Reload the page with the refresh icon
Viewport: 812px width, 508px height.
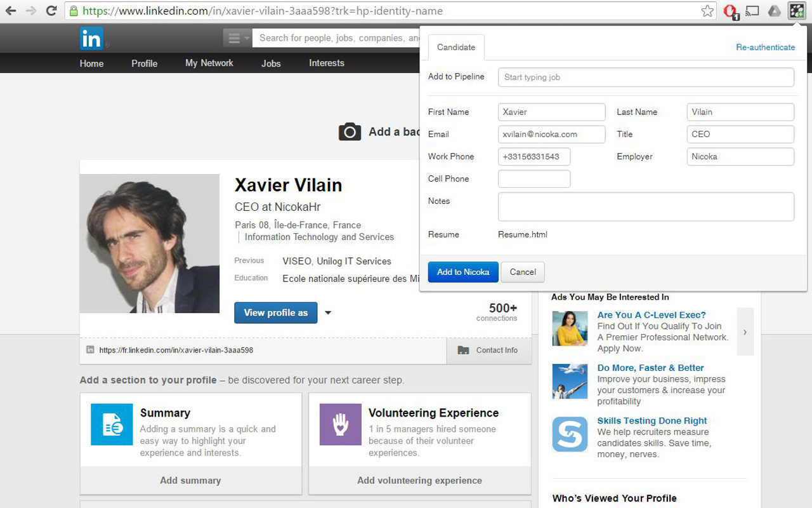pos(51,11)
